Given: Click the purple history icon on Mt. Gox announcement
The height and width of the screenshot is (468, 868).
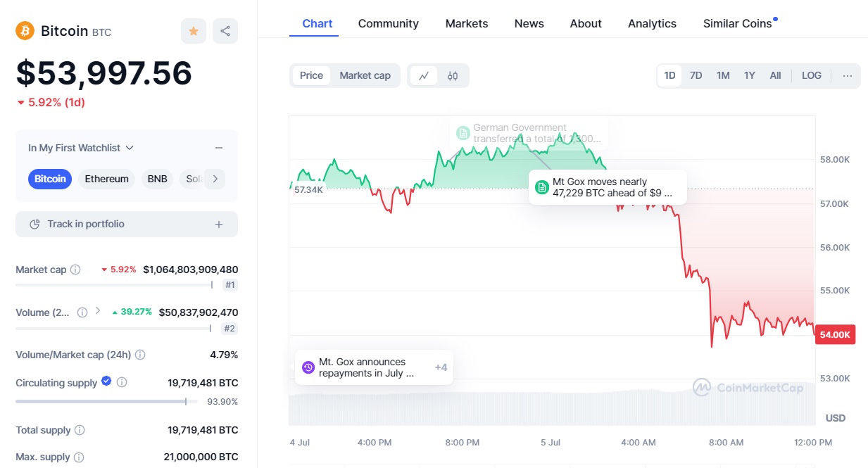Looking at the screenshot, I should click(308, 367).
